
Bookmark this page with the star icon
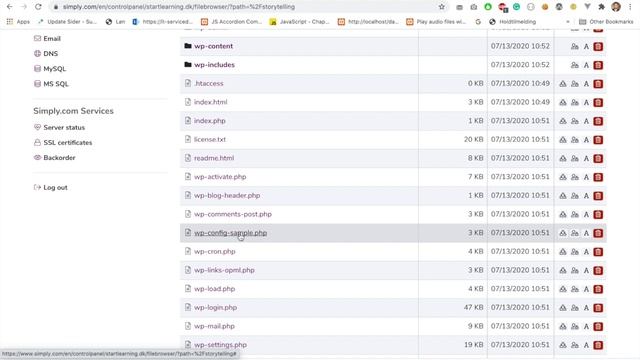pyautogui.click(x=442, y=7)
